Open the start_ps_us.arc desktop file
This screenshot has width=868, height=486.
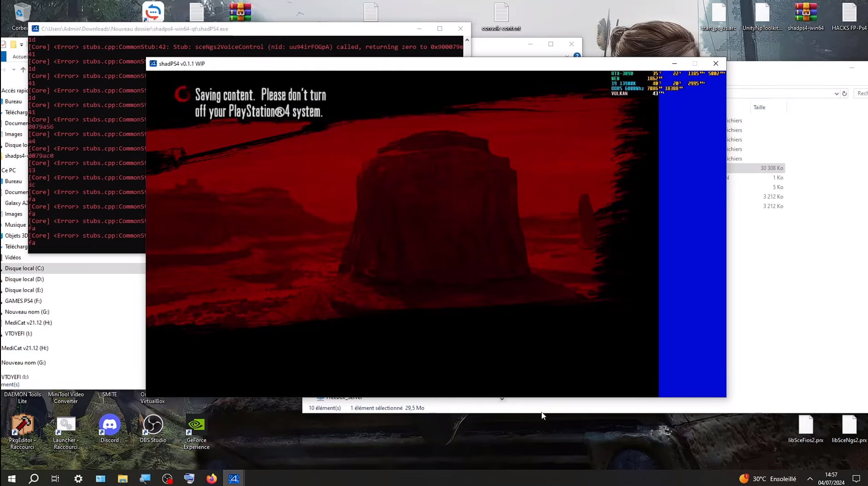coord(719,16)
